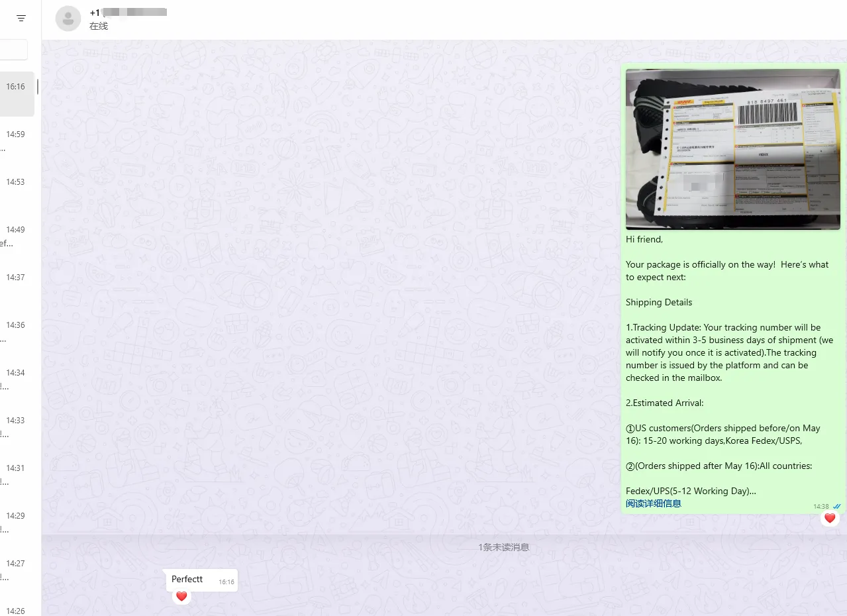Click the '2.Estimated Arrival:' line
The image size is (847, 616).
point(665,403)
